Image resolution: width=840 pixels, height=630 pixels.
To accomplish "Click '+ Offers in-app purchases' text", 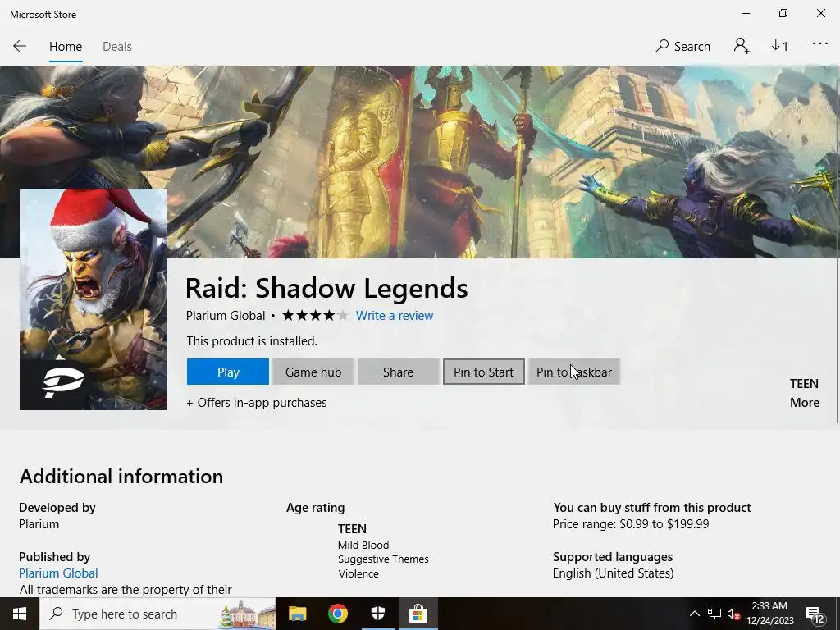I will point(257,403).
